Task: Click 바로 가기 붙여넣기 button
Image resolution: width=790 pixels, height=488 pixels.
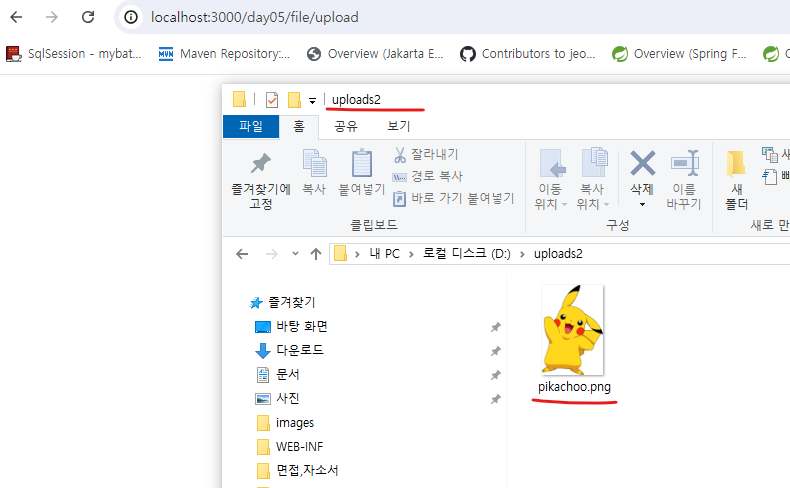Action: pos(453,198)
